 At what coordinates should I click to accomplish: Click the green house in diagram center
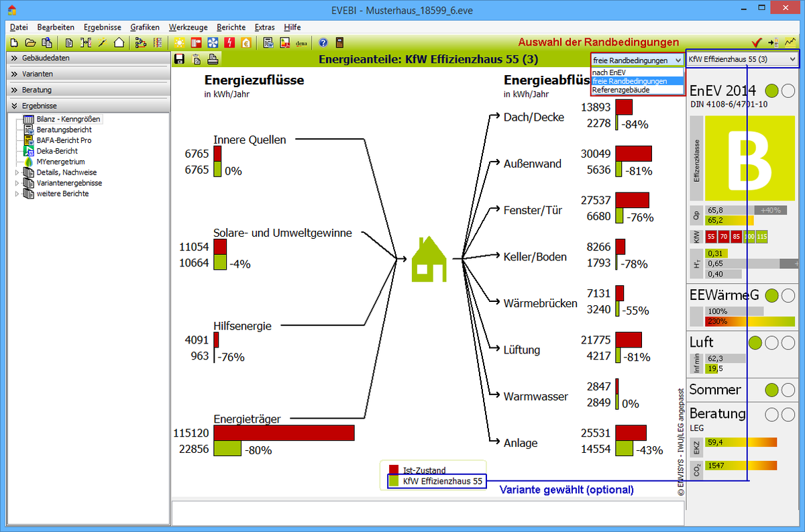pos(429,258)
